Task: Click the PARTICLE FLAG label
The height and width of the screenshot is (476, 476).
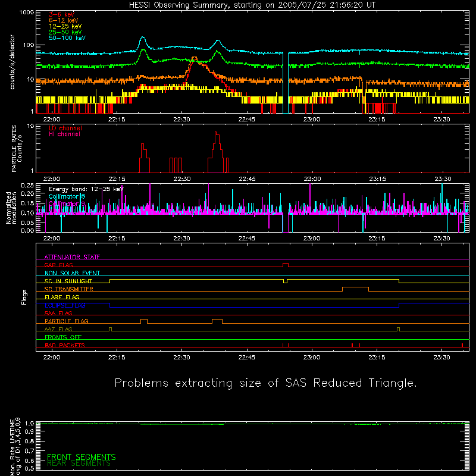Action: (66, 321)
